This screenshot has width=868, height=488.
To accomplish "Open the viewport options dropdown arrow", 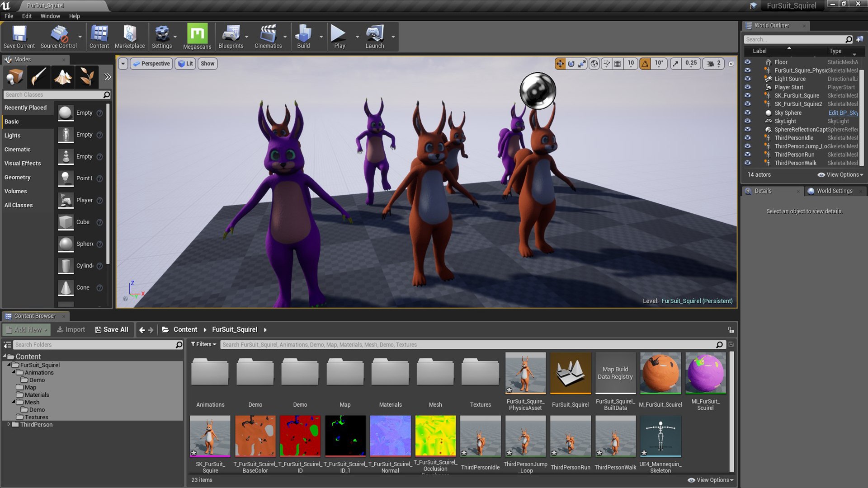I will (x=123, y=64).
